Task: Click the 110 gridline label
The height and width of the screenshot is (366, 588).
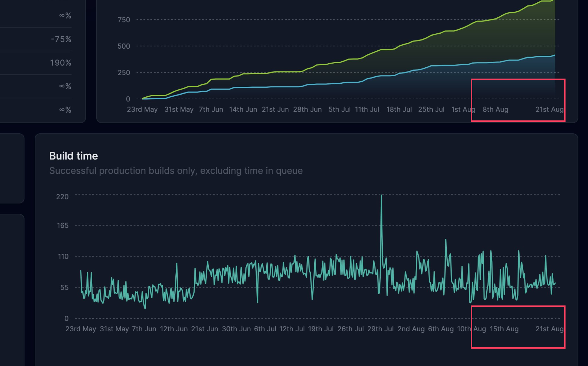Action: (x=63, y=256)
